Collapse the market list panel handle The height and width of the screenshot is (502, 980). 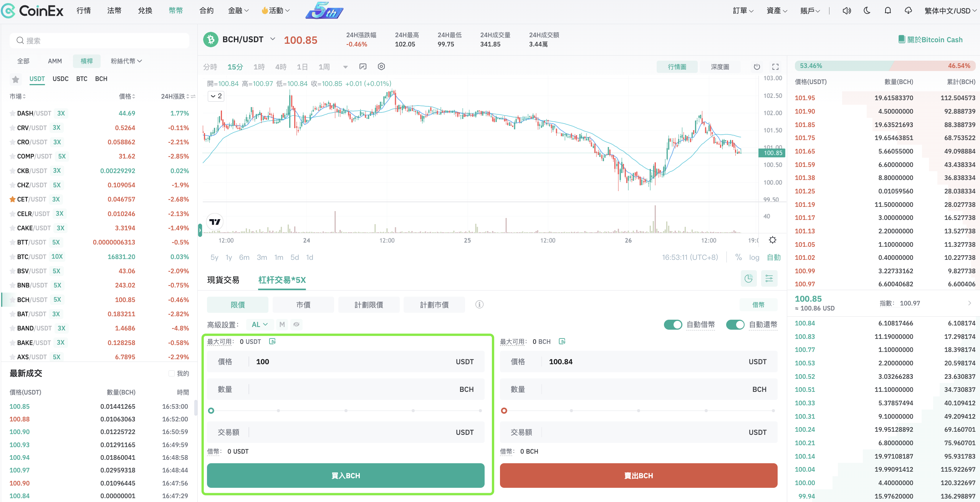(200, 230)
